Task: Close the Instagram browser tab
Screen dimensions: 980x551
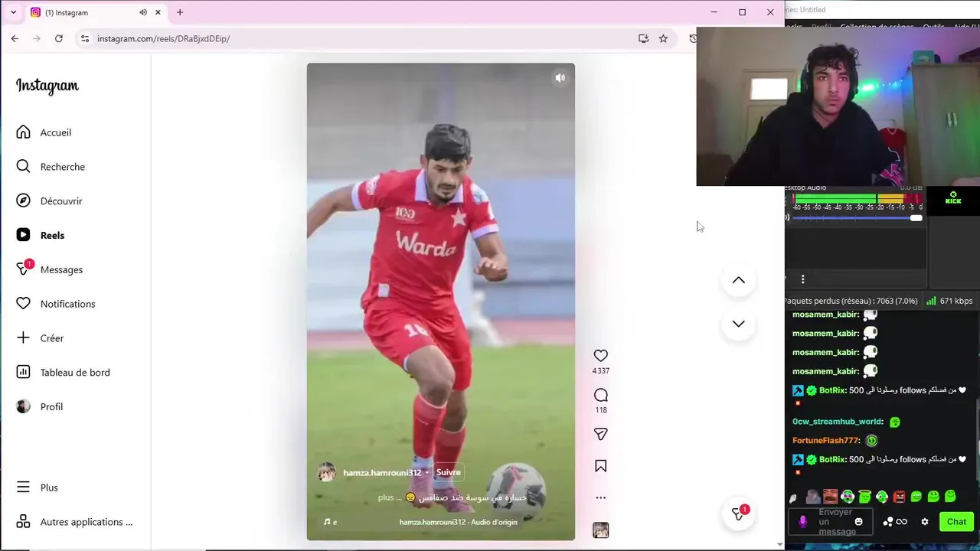Action: (158, 12)
